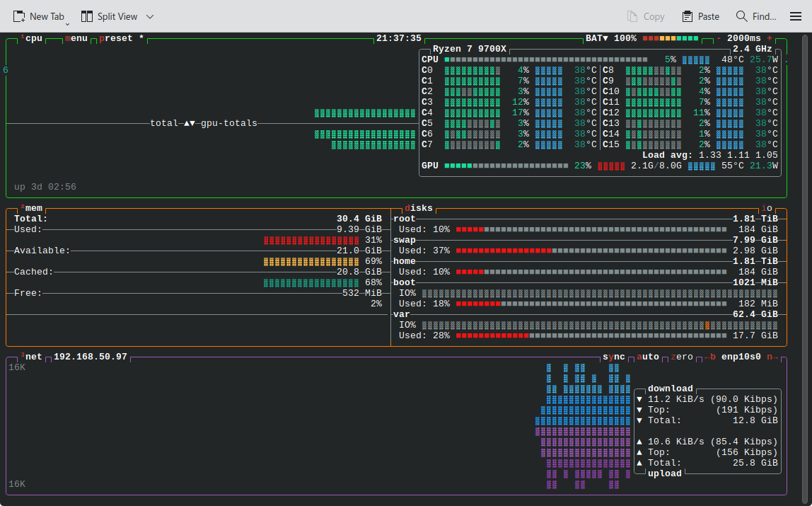
Task: Open the hamburger menu icon
Action: click(796, 16)
